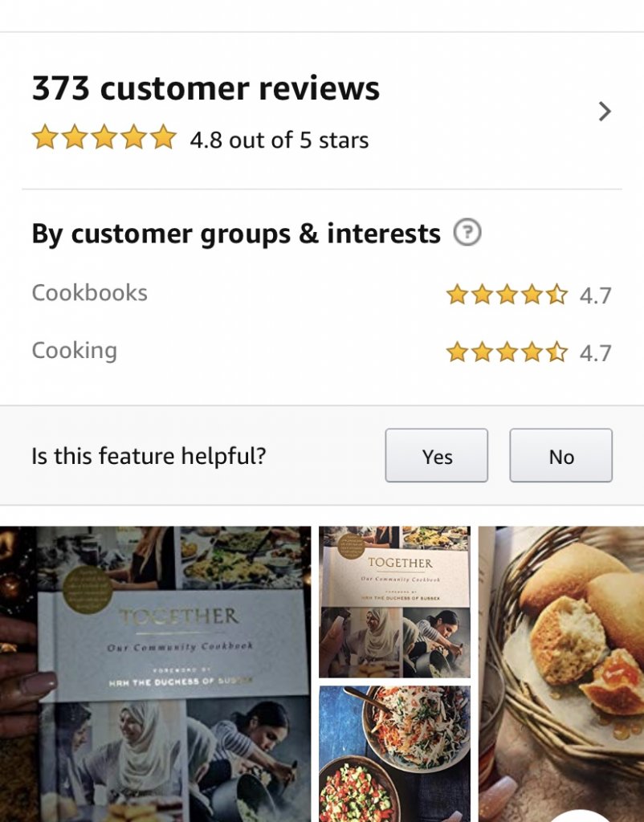Click the Cooking star rating icons
644x822 pixels.
507,352
